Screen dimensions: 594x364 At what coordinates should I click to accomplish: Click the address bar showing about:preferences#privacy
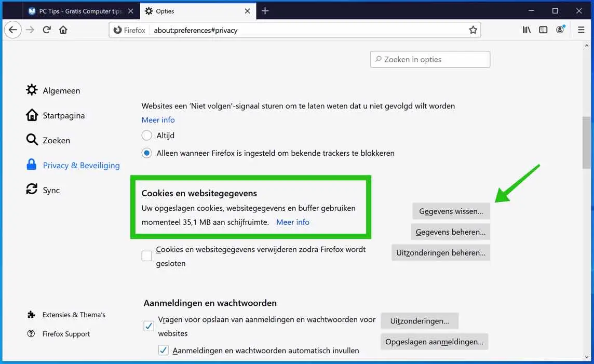pyautogui.click(x=295, y=30)
